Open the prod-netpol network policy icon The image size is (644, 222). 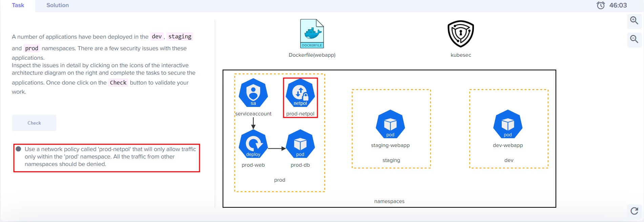(300, 93)
